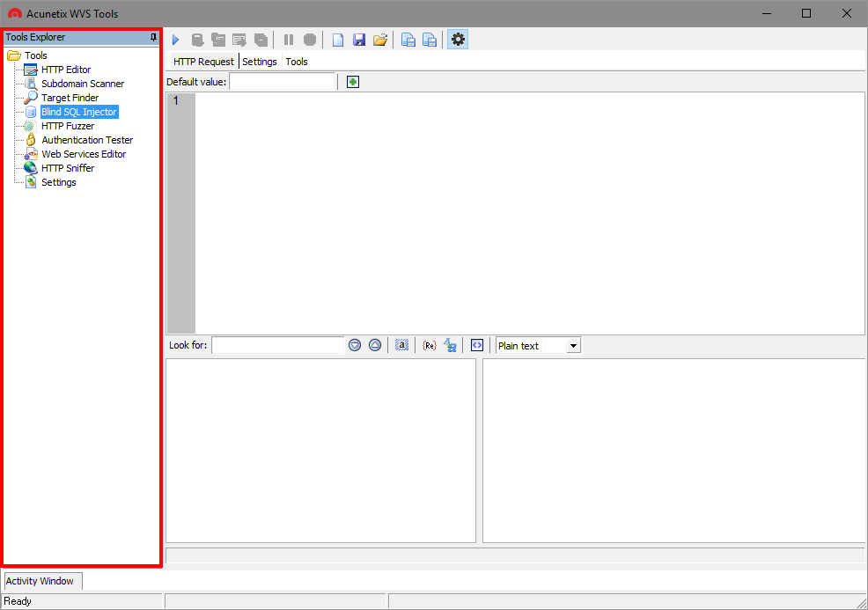Open the Settings tab next to HTTP Request
The image size is (868, 610).
click(x=260, y=62)
